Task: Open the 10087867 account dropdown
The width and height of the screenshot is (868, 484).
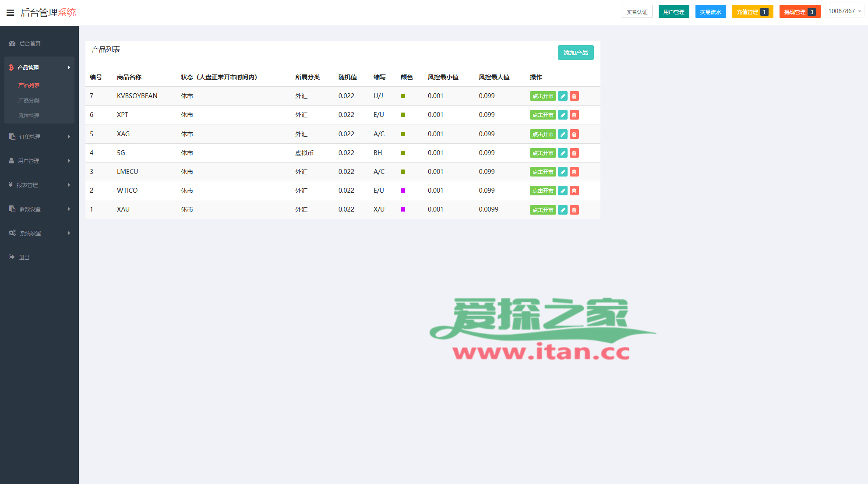Action: tap(844, 11)
